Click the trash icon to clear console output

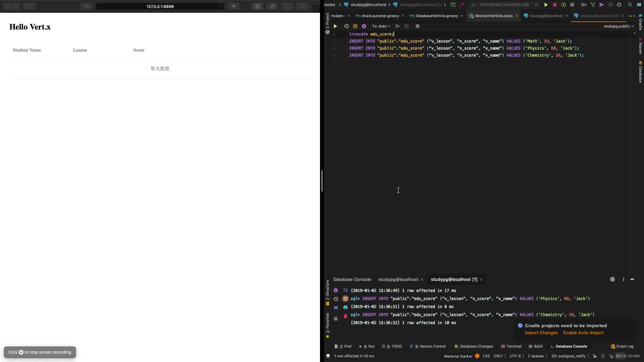(345, 316)
